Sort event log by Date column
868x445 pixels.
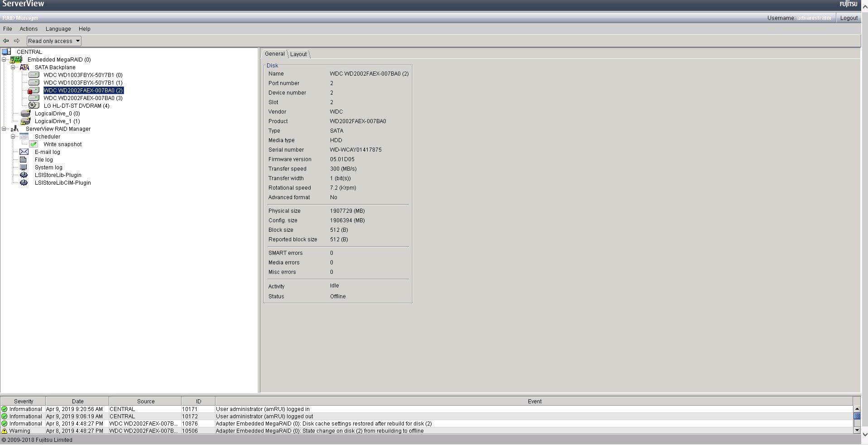pos(77,401)
